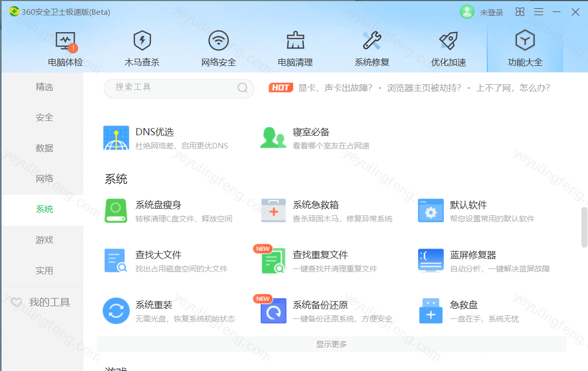Viewport: 588px width, 371px height.
Task: Click the heart icon beside 我的工具
Action: click(16, 302)
